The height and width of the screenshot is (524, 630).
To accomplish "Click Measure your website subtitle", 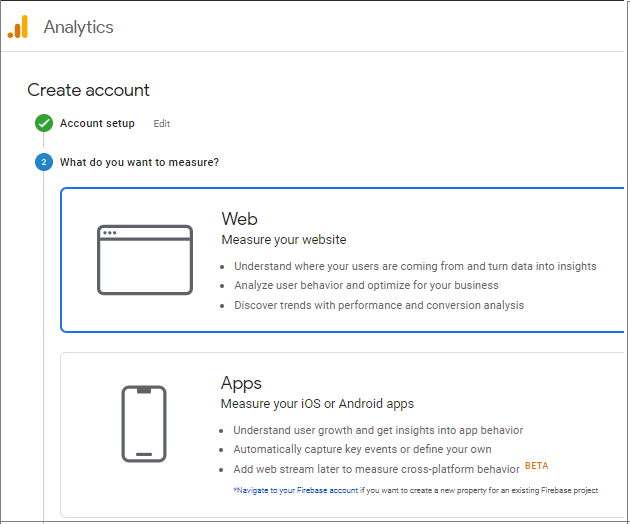I will [x=284, y=240].
